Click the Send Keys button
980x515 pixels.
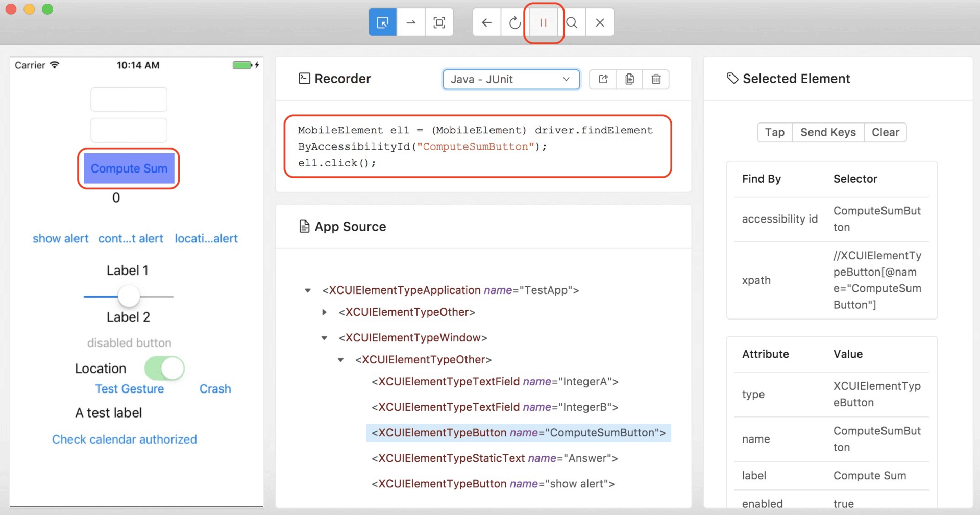click(x=828, y=132)
